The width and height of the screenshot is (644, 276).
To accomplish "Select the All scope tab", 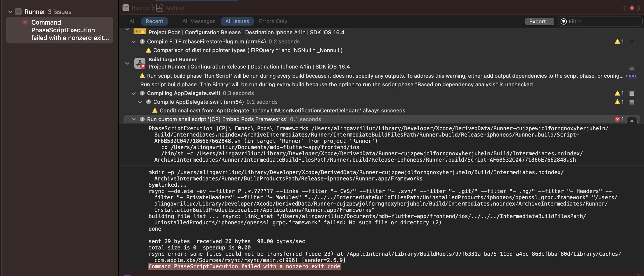I will point(132,21).
